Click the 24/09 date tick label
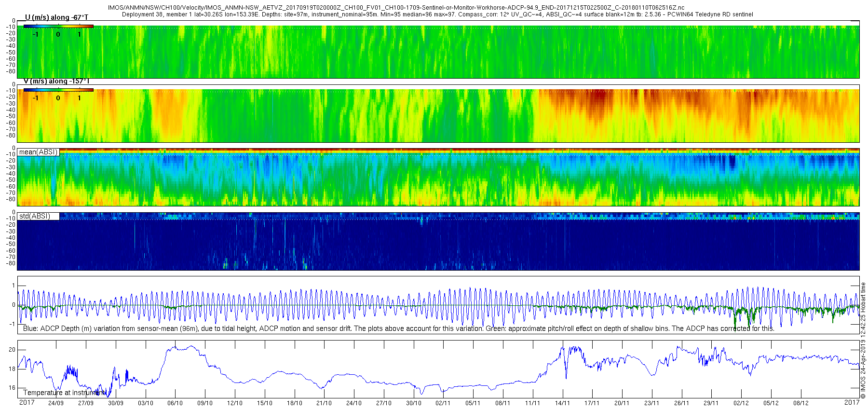 56,403
